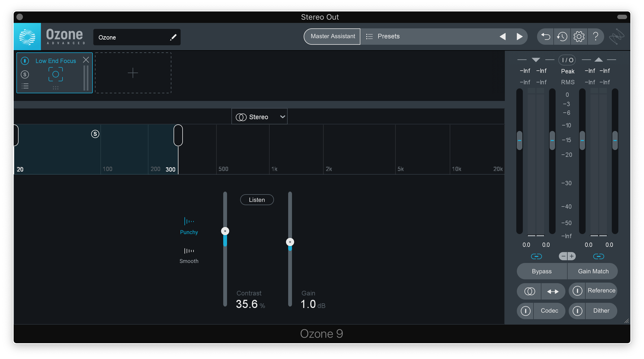The image size is (644, 359).
Task: Open the Presets browser
Action: point(389,36)
